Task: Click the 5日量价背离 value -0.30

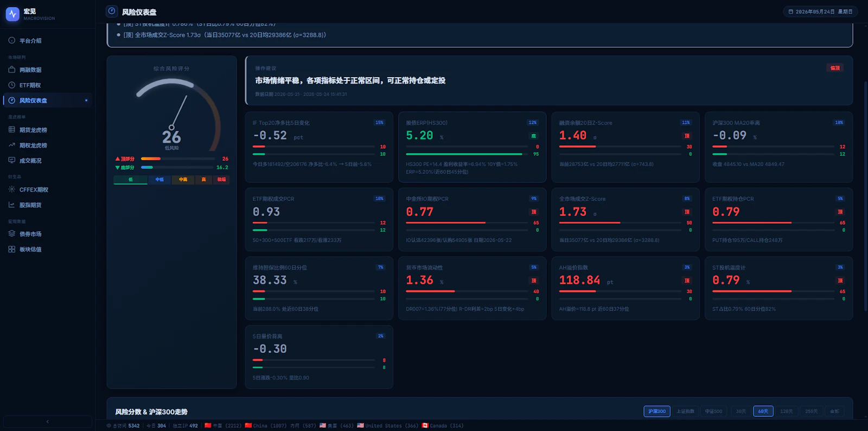Action: [x=270, y=349]
